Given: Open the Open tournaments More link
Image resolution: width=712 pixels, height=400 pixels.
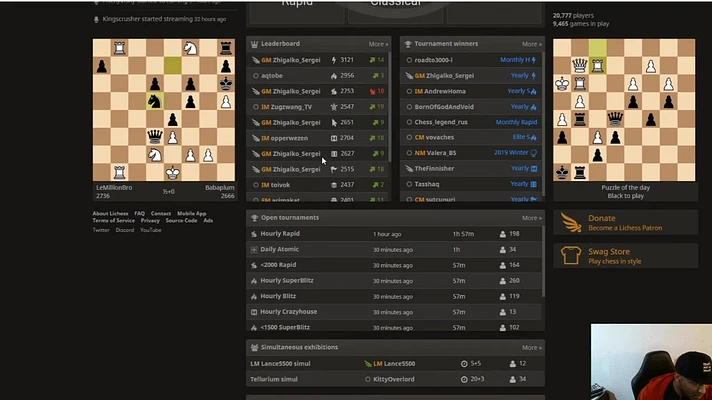Looking at the screenshot, I should [532, 218].
